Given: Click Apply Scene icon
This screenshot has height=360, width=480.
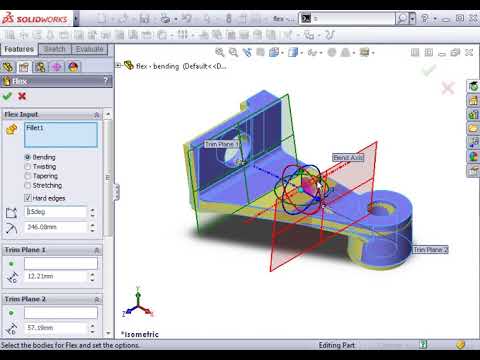Looking at the screenshot, I should [346, 52].
